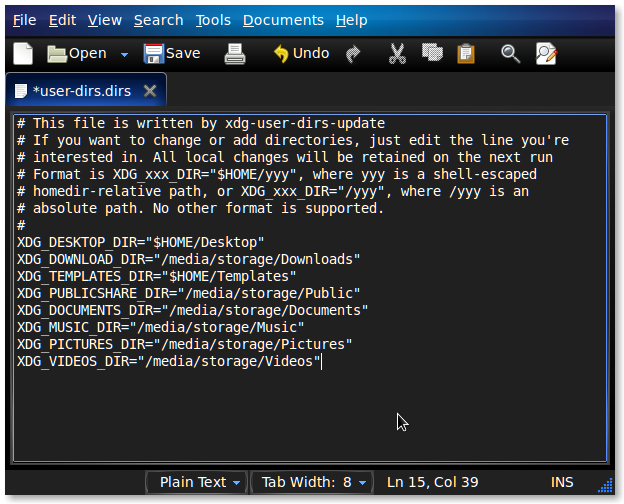
Task: Click the Open file button
Action: (x=78, y=54)
